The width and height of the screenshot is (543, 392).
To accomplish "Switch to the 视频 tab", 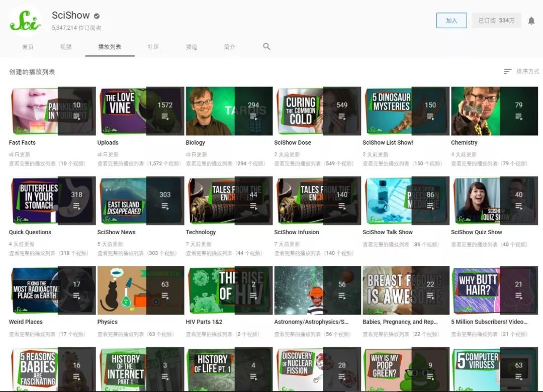I will tap(66, 47).
